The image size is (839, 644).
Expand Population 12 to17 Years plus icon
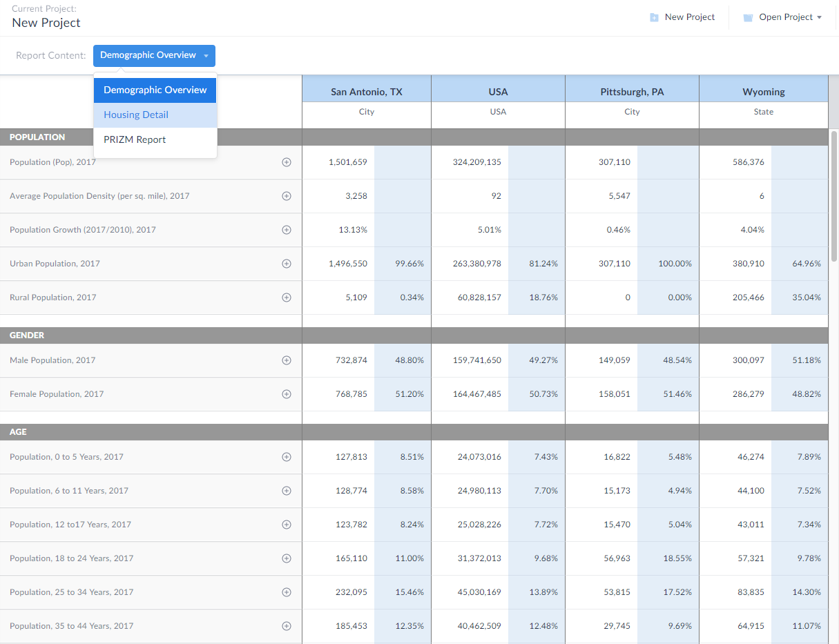tap(287, 525)
